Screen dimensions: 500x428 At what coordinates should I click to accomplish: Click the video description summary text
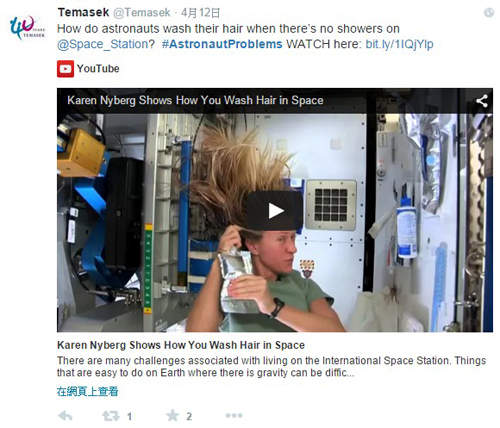click(x=271, y=366)
